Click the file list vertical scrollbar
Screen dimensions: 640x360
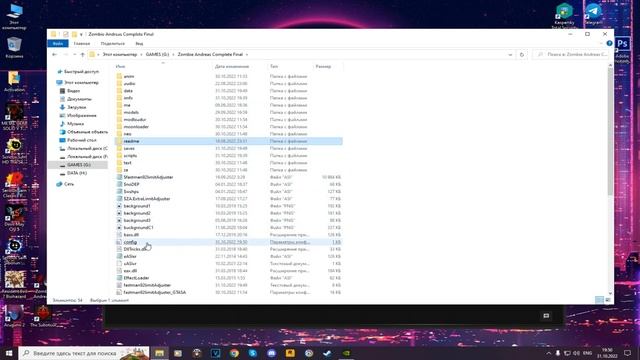pos(610,131)
